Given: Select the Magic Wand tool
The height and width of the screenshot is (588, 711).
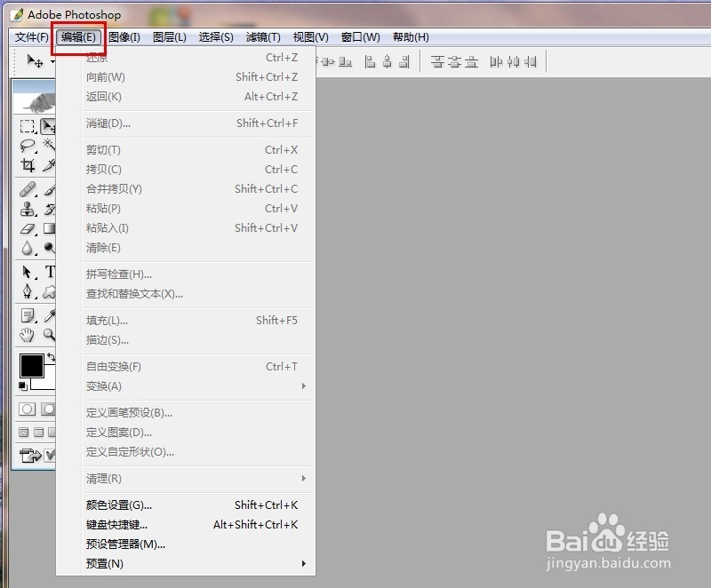Looking at the screenshot, I should pyautogui.click(x=48, y=146).
